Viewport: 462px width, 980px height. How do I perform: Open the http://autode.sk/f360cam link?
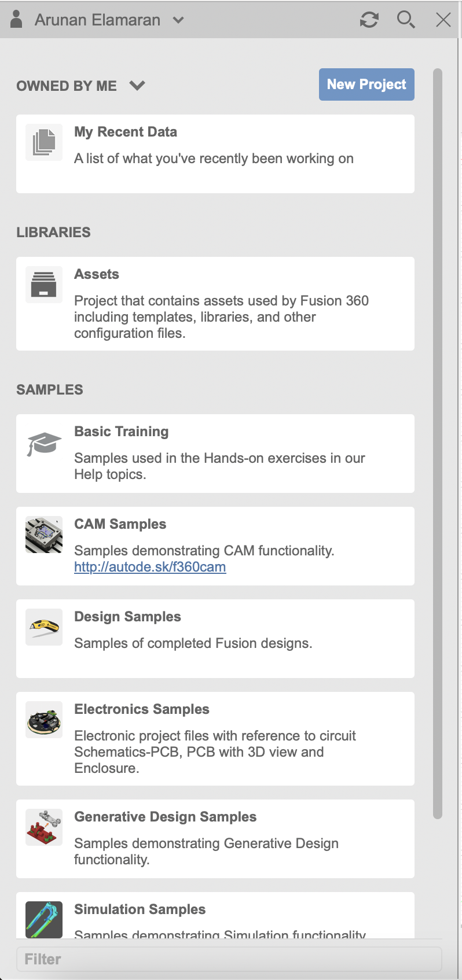point(149,567)
